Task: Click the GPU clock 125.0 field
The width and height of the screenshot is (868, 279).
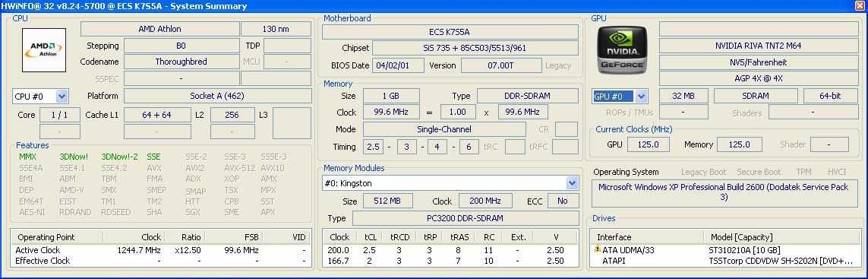Action: [649, 144]
